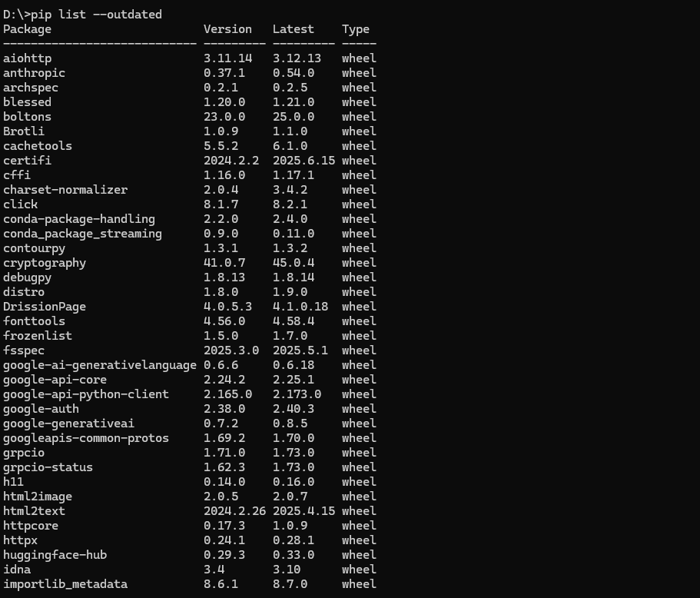This screenshot has width=700, height=598.
Task: Click DrissionPage's latest version 4.1.0.18
Action: [300, 307]
